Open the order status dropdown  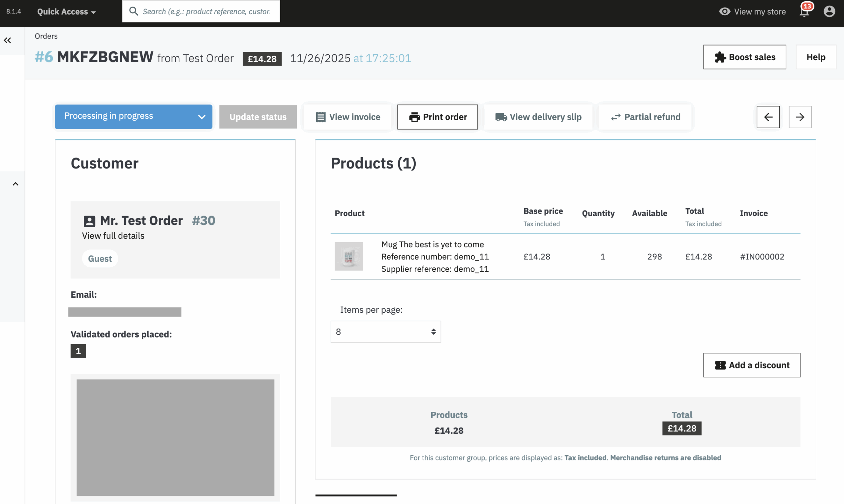coord(134,116)
